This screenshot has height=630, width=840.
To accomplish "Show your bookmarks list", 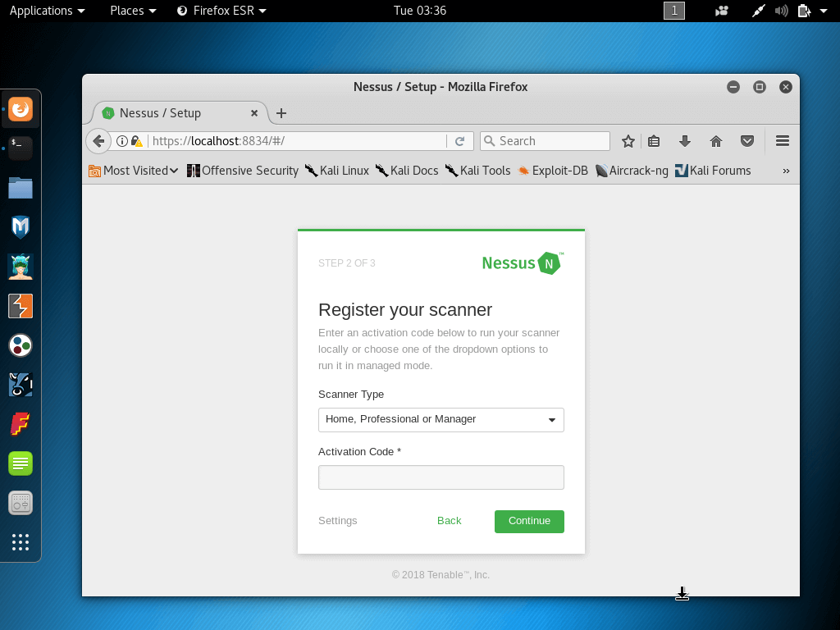I will tap(654, 141).
